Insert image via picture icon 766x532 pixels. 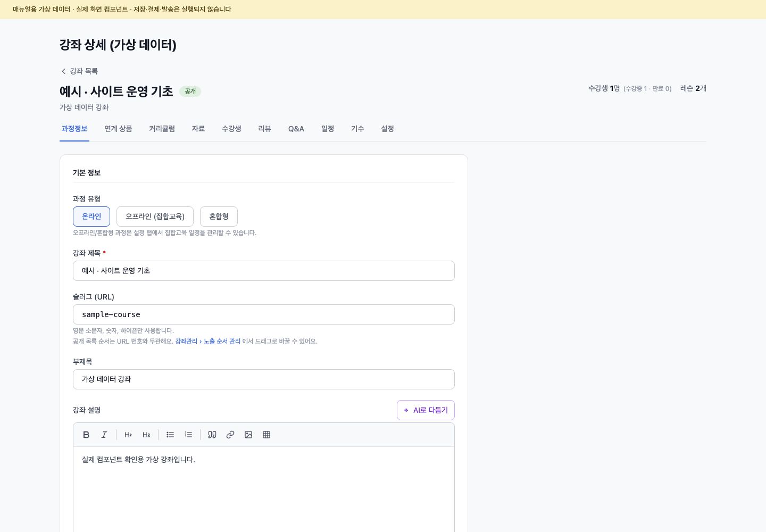click(x=248, y=435)
